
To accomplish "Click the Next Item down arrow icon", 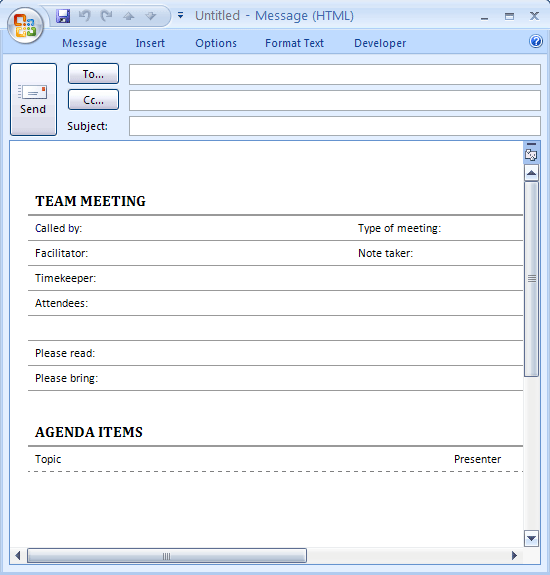I will pos(151,16).
